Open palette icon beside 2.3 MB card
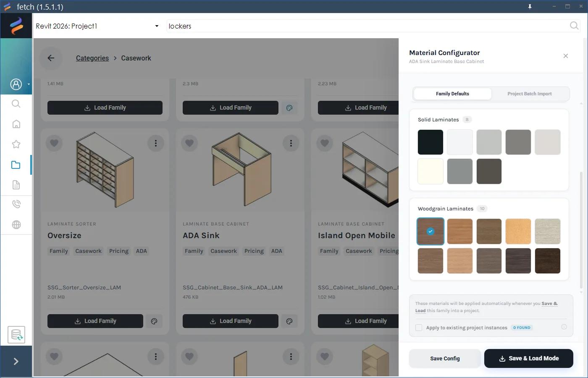The image size is (588, 378). (289, 108)
